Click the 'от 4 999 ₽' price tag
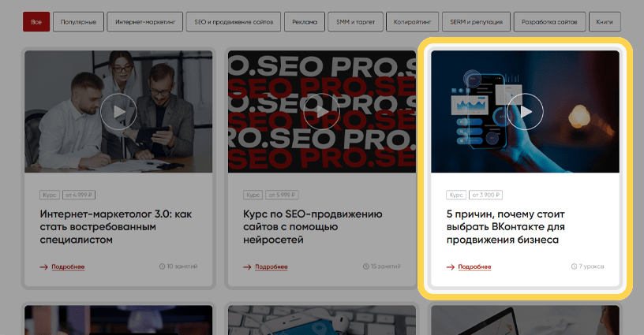 click(79, 195)
